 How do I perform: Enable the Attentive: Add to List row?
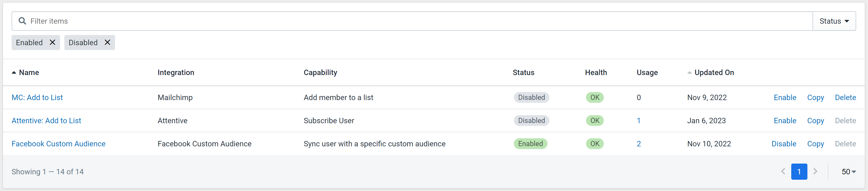coord(785,121)
